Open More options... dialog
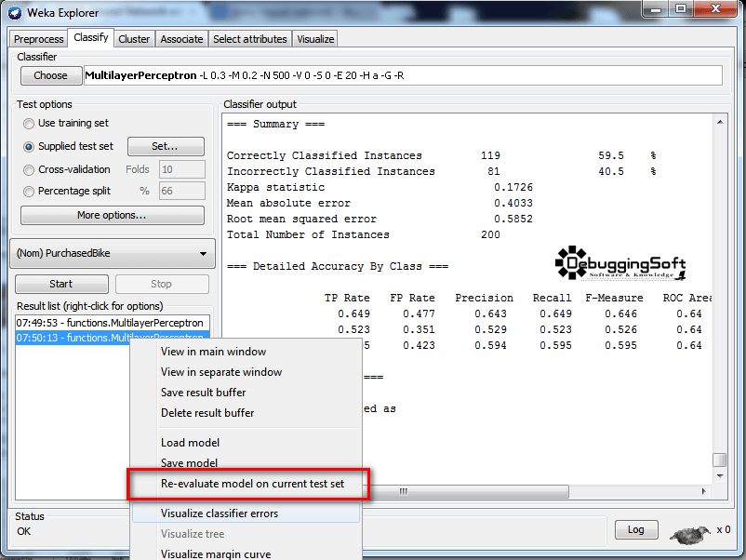The image size is (746, 560). coord(113,215)
